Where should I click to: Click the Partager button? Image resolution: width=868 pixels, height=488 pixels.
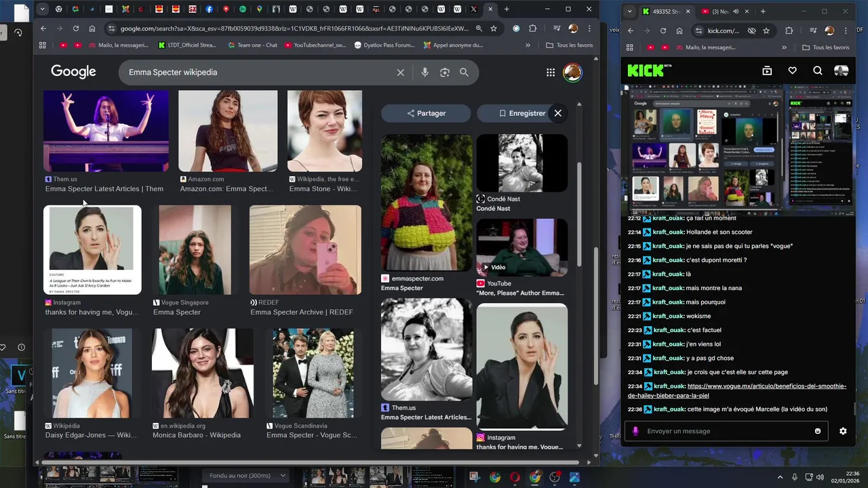coord(426,113)
